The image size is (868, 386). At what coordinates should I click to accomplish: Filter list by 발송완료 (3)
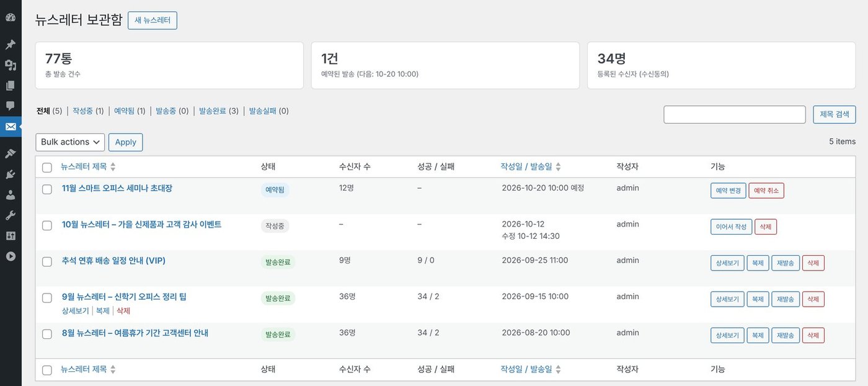[219, 111]
